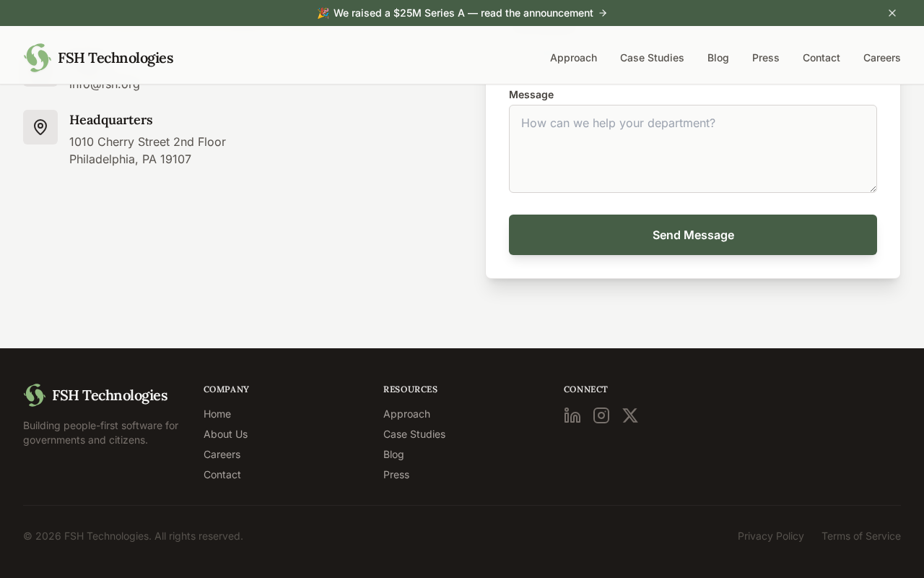
Task: Open Contact link in footer Company column
Action: (222, 475)
